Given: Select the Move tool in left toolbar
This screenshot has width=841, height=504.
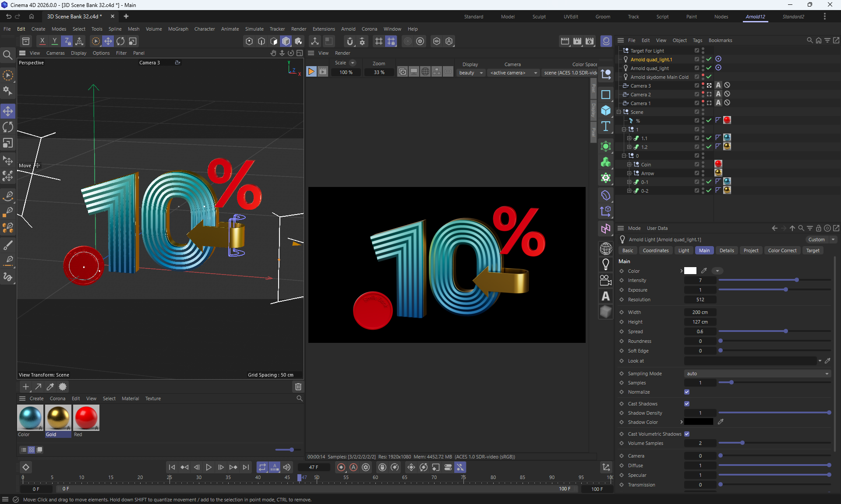Looking at the screenshot, I should [x=8, y=111].
